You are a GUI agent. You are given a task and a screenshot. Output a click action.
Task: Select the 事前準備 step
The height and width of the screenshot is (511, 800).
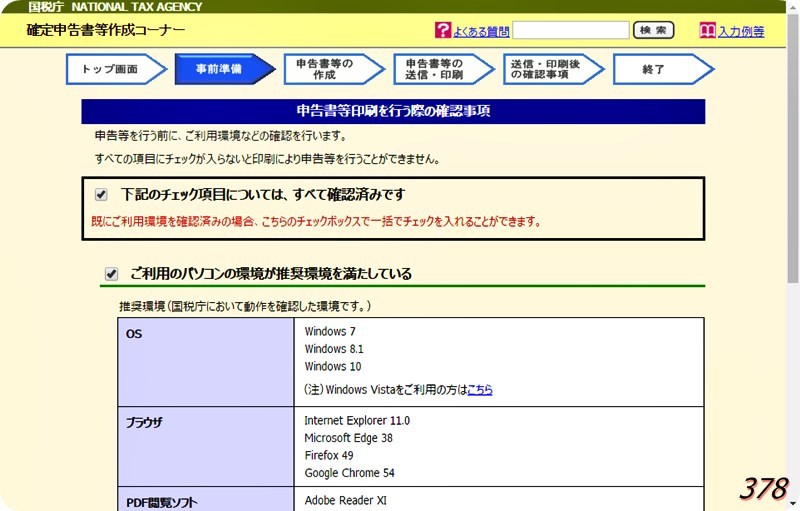coord(224,69)
